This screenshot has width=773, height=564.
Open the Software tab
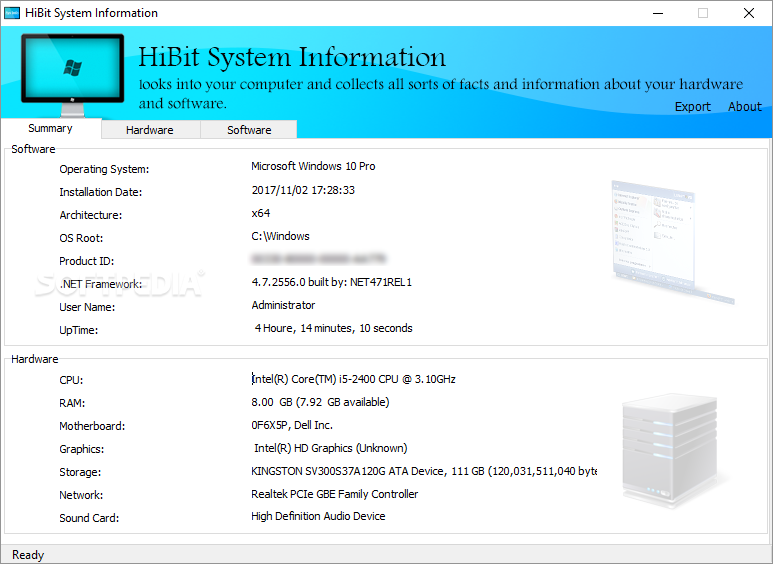[x=249, y=130]
